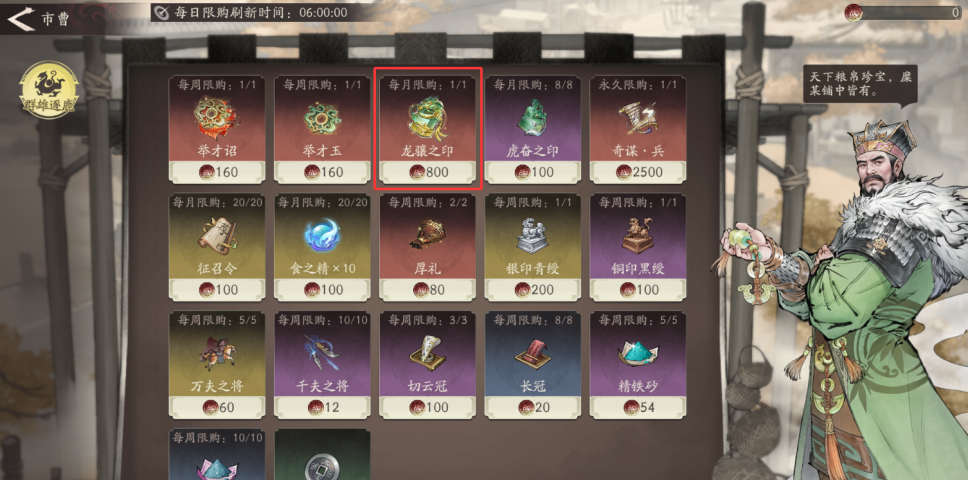
Task: Click the currency balance bar showing 0
Action: click(x=903, y=12)
